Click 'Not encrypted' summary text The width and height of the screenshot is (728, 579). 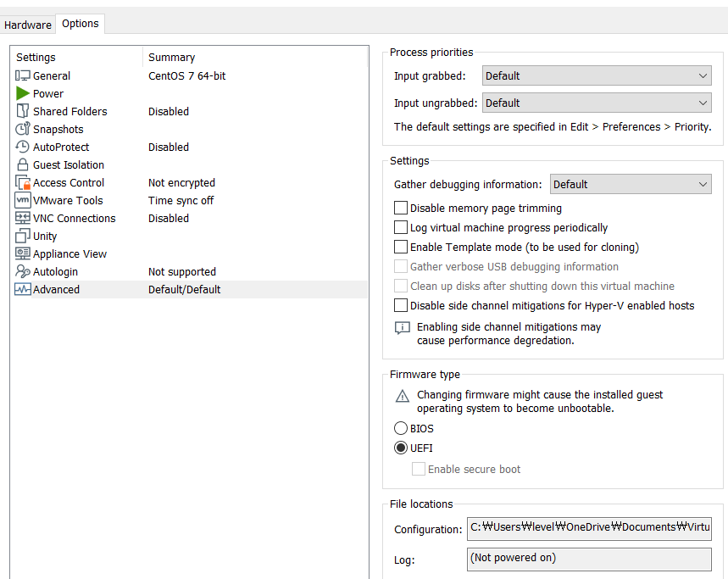point(181,182)
